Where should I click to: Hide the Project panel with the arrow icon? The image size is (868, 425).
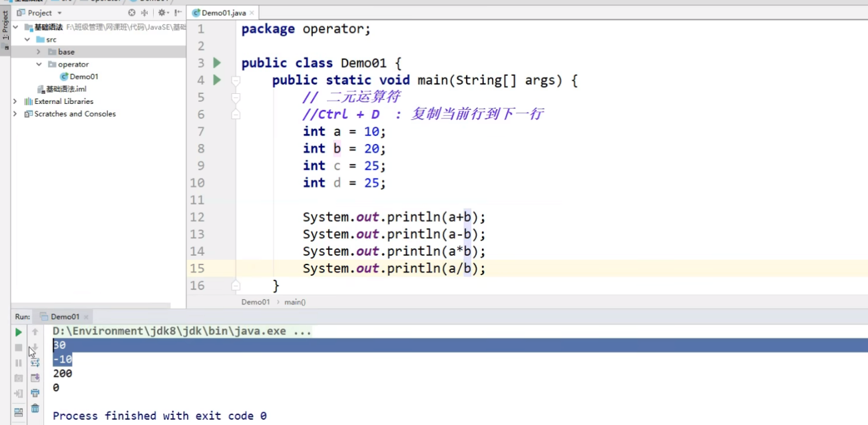tap(180, 12)
